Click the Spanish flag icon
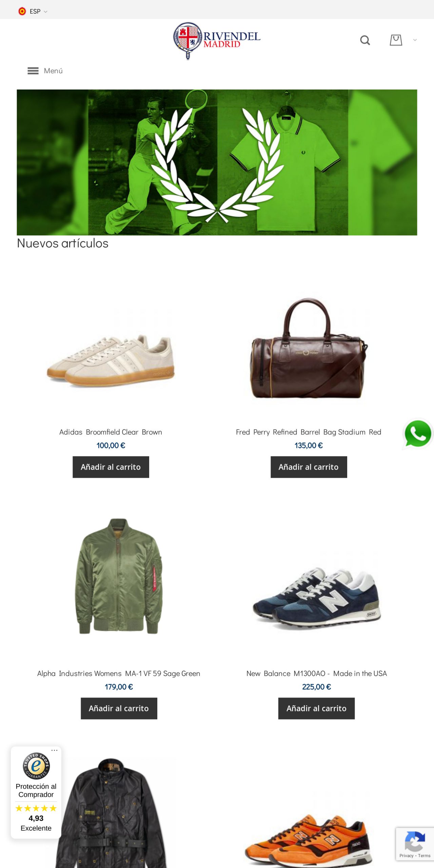The width and height of the screenshot is (434, 868). click(22, 11)
